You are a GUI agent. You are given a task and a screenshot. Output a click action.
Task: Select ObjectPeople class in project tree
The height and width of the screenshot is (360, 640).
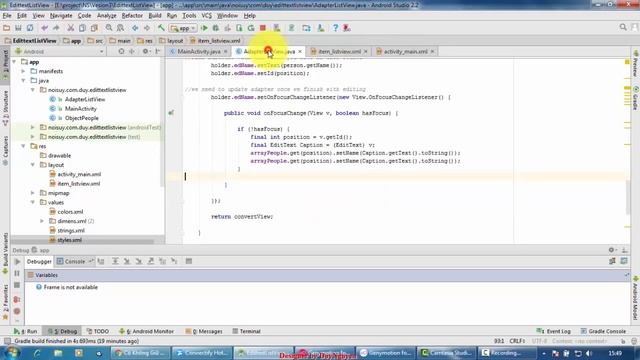81,118
